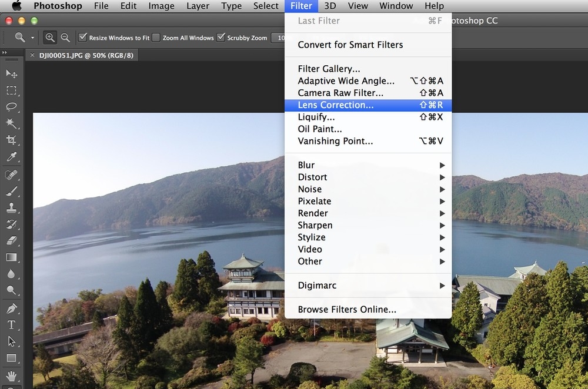Image resolution: width=588 pixels, height=389 pixels.
Task: Select the Rectangular Marquee tool
Action: point(12,90)
